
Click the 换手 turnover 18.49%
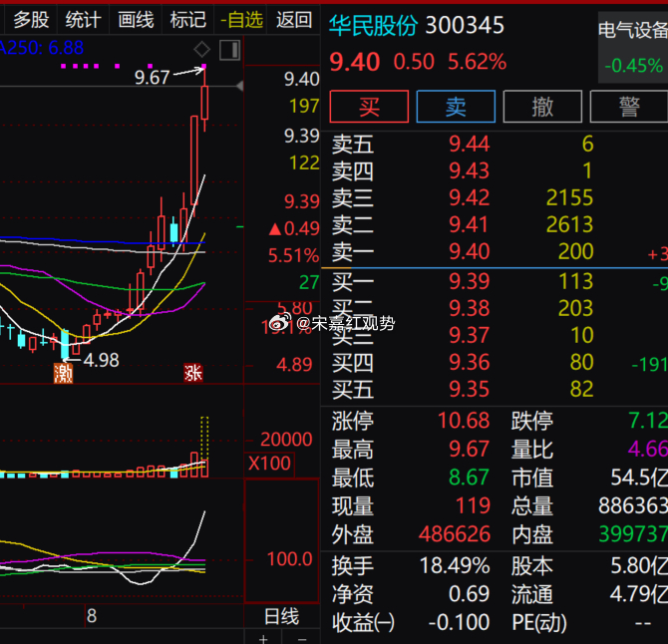coord(455,565)
